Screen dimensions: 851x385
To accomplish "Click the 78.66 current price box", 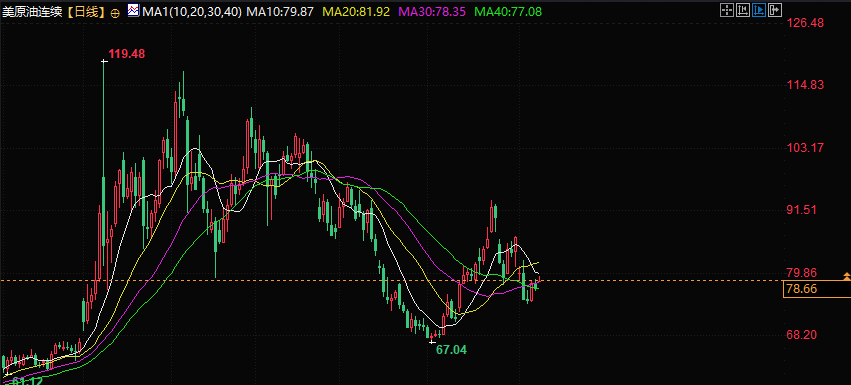I will [817, 289].
